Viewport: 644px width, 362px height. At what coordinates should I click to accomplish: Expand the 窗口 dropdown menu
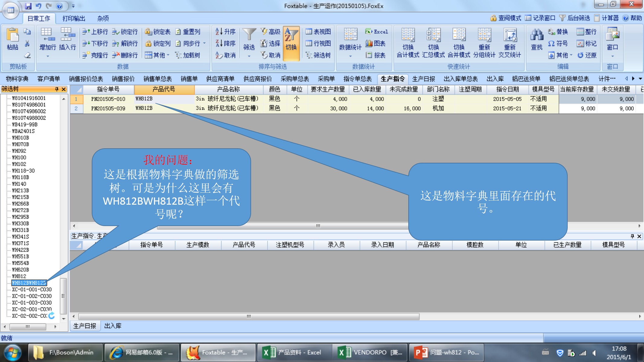(x=612, y=56)
